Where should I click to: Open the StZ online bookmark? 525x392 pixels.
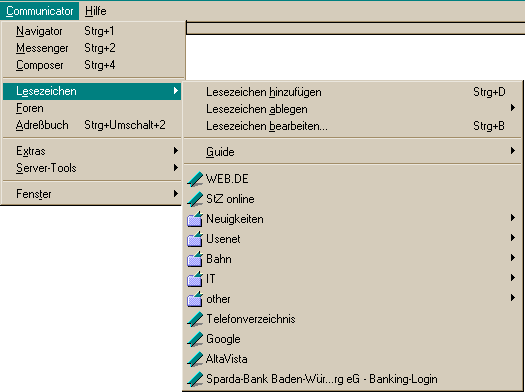click(353, 199)
